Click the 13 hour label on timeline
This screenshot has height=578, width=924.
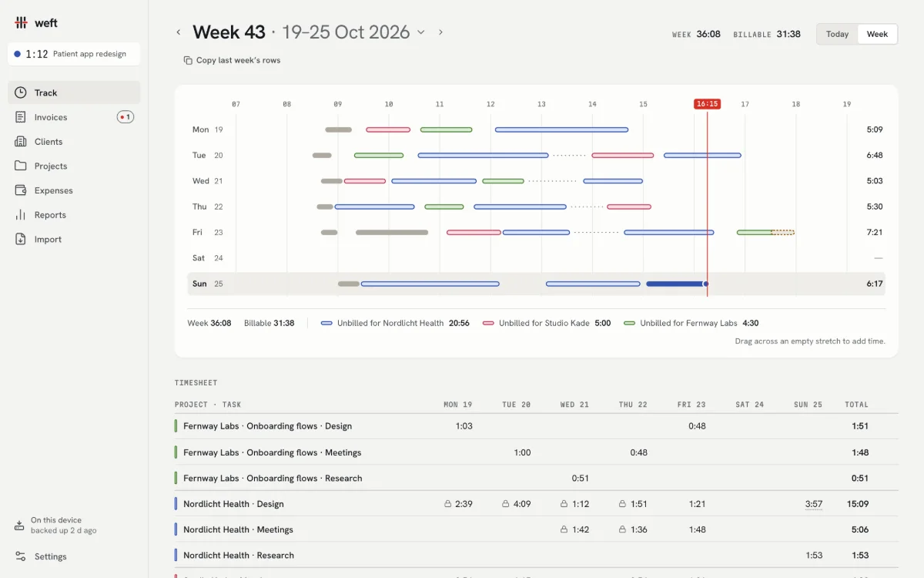click(541, 104)
